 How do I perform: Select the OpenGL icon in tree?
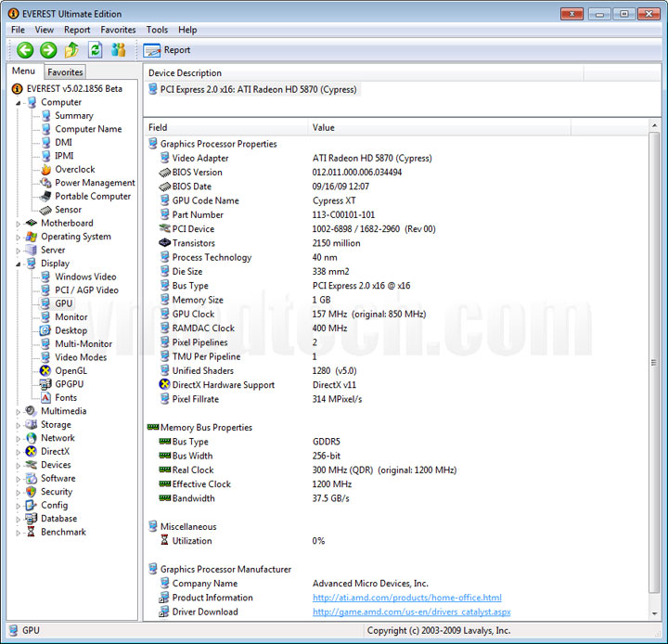45,371
